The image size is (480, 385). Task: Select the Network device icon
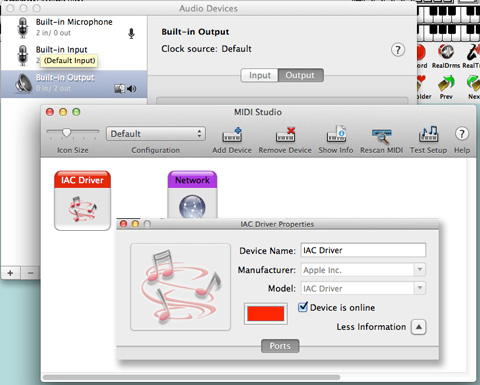pyautogui.click(x=192, y=195)
